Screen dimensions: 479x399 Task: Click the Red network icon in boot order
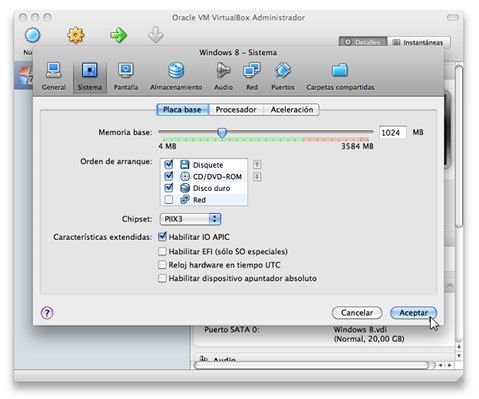[x=184, y=200]
